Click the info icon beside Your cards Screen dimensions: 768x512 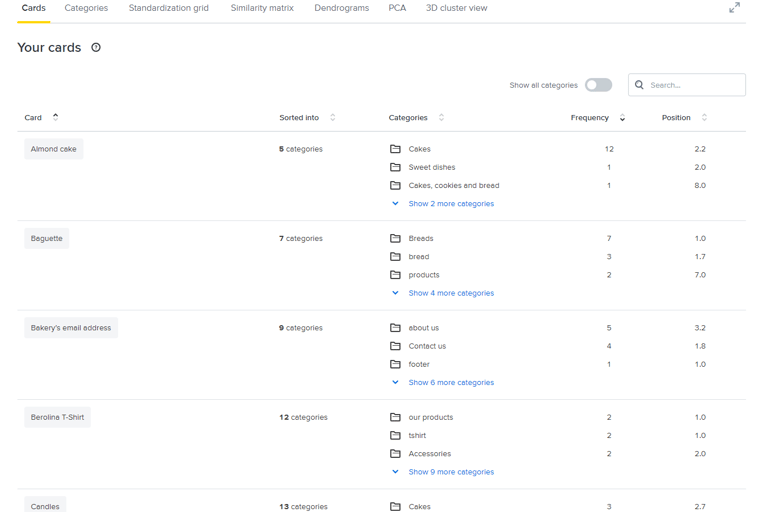(96, 48)
